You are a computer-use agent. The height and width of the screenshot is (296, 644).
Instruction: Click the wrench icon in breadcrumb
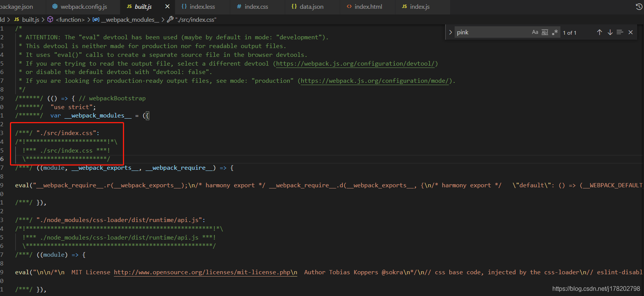(x=170, y=19)
